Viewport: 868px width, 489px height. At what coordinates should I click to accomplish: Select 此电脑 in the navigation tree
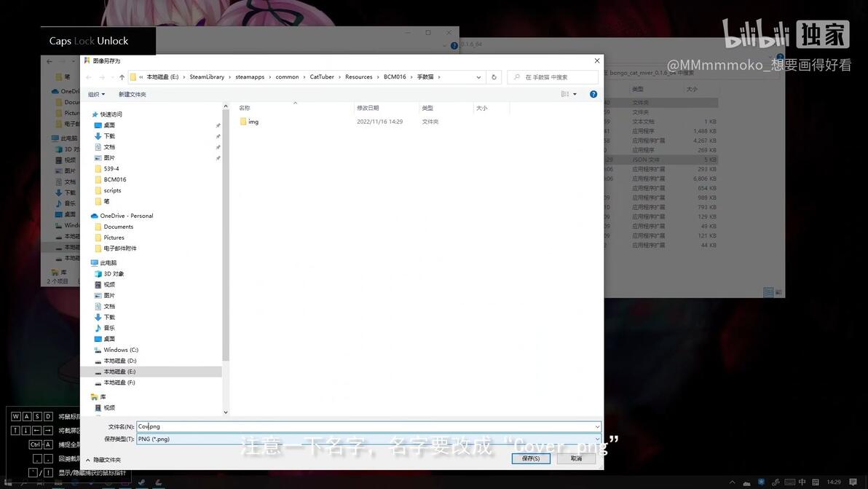[x=108, y=263]
